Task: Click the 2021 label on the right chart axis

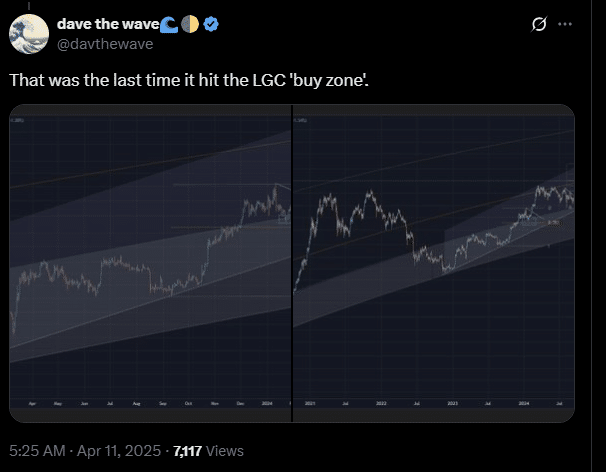Action: (x=310, y=403)
